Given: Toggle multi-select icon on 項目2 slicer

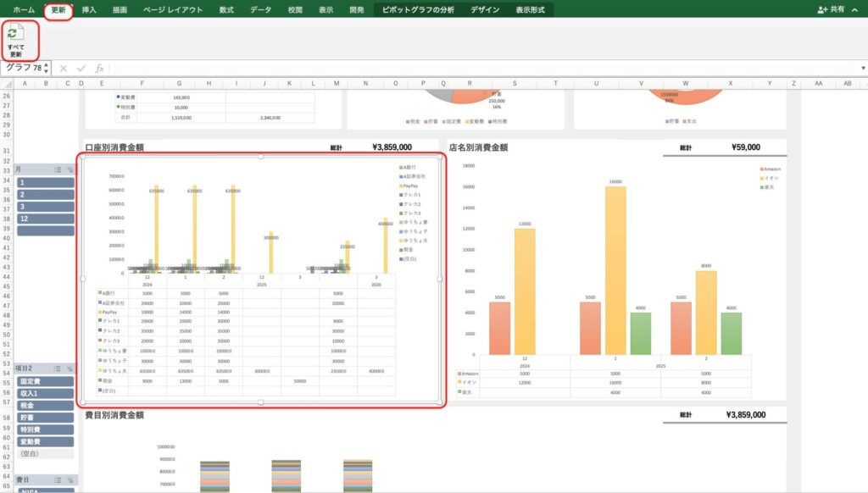Looking at the screenshot, I should pyautogui.click(x=58, y=368).
